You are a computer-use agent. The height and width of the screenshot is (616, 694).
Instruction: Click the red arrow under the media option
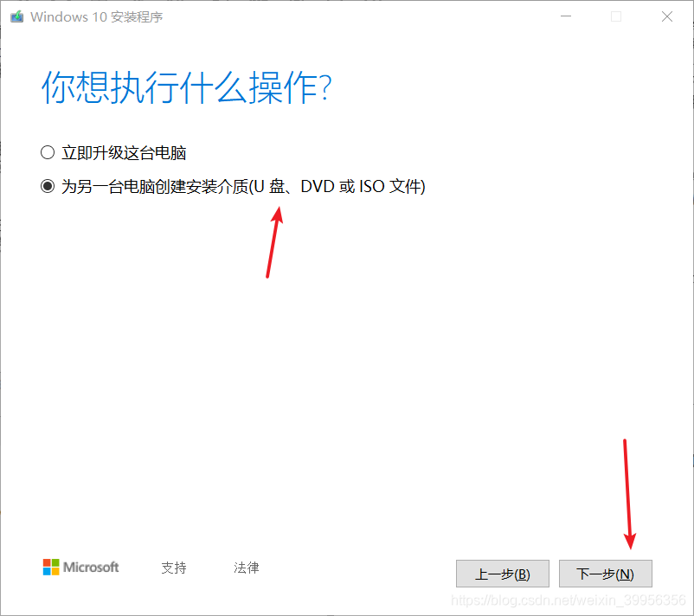[274, 242]
